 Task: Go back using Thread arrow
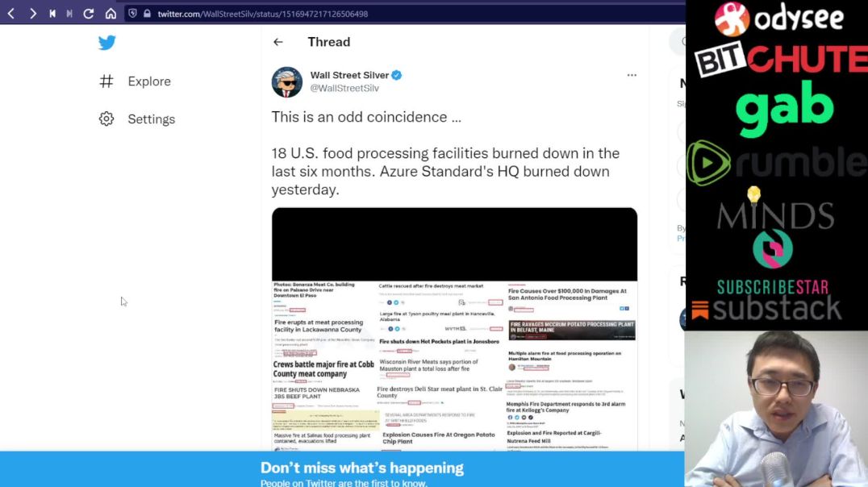(x=278, y=42)
